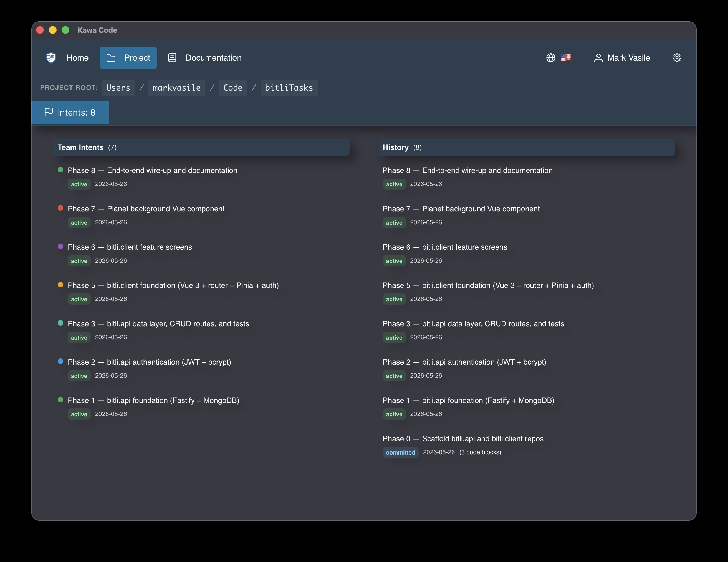This screenshot has width=728, height=562.
Task: Click the Kawa Code shield logo
Action: (51, 58)
